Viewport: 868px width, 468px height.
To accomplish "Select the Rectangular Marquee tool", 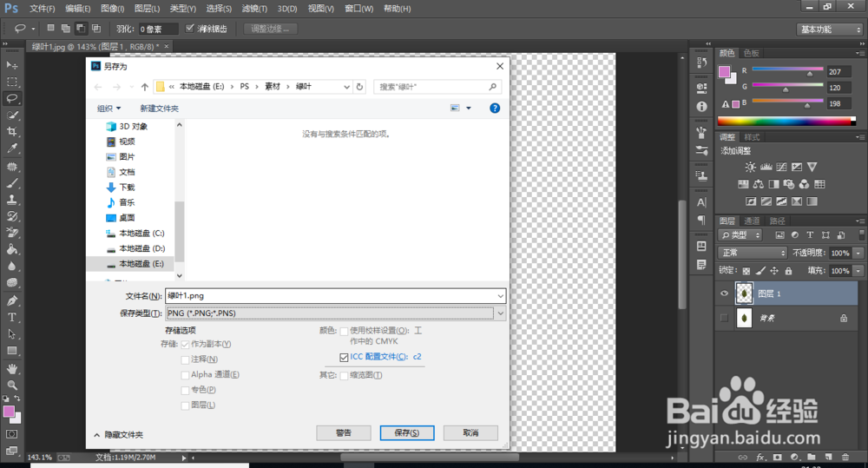I will [x=11, y=82].
